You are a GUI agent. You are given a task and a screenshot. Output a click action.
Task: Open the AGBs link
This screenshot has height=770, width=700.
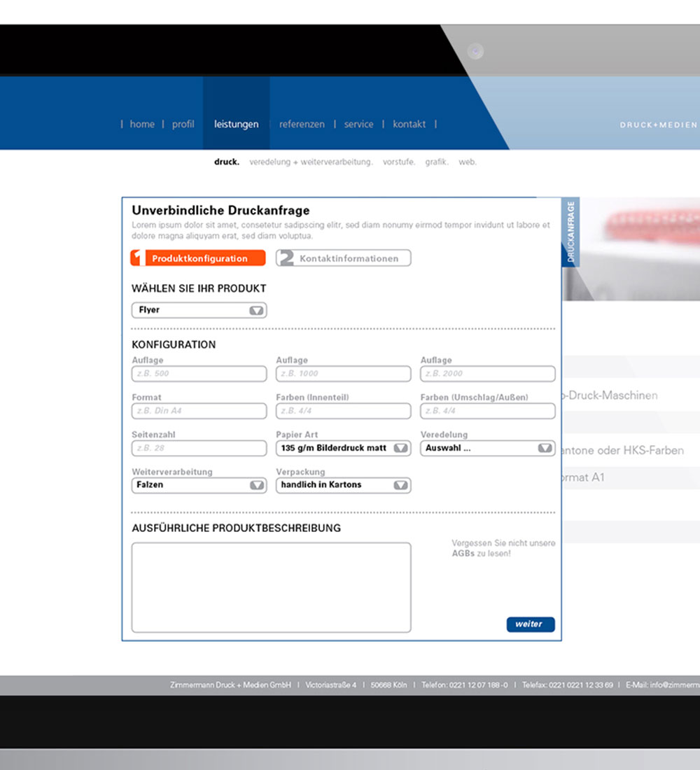click(x=462, y=554)
